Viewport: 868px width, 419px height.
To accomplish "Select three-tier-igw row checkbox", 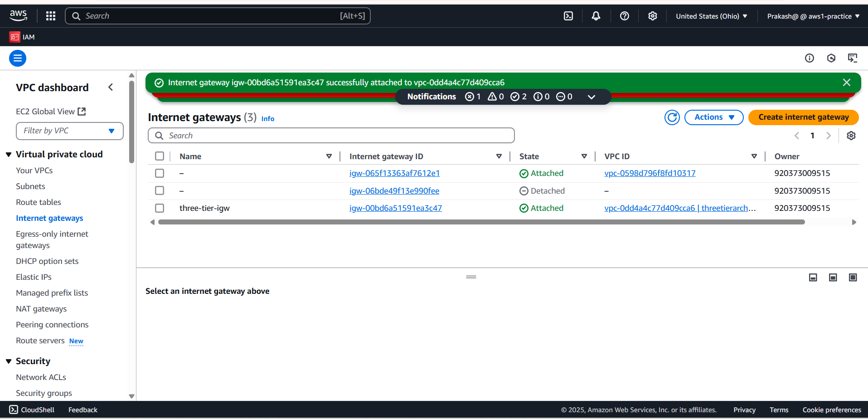I will pos(160,208).
